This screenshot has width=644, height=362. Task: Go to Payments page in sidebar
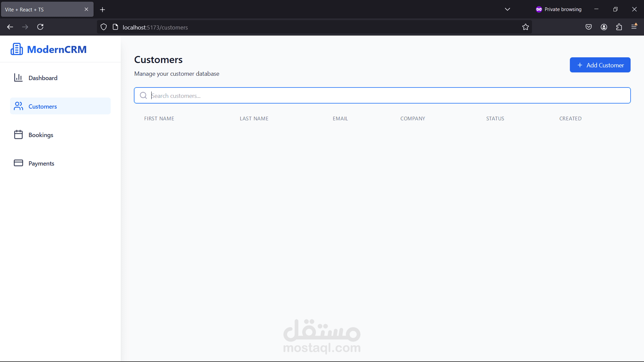[41, 163]
